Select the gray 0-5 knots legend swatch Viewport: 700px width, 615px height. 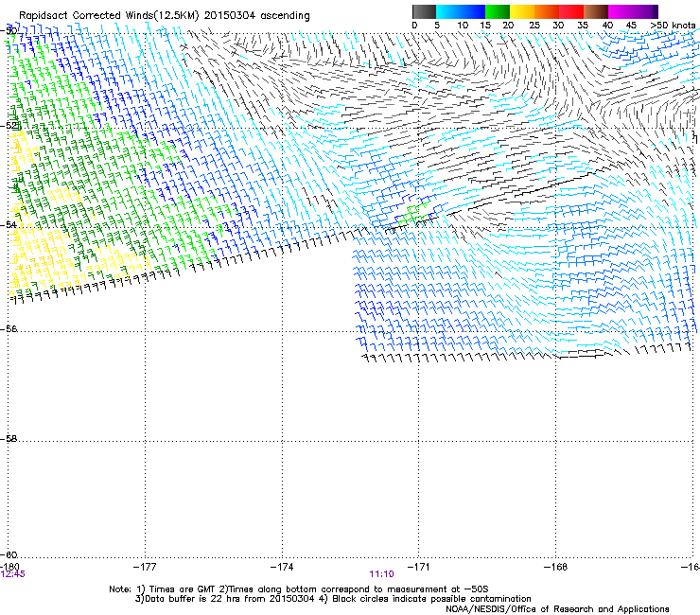(x=424, y=11)
